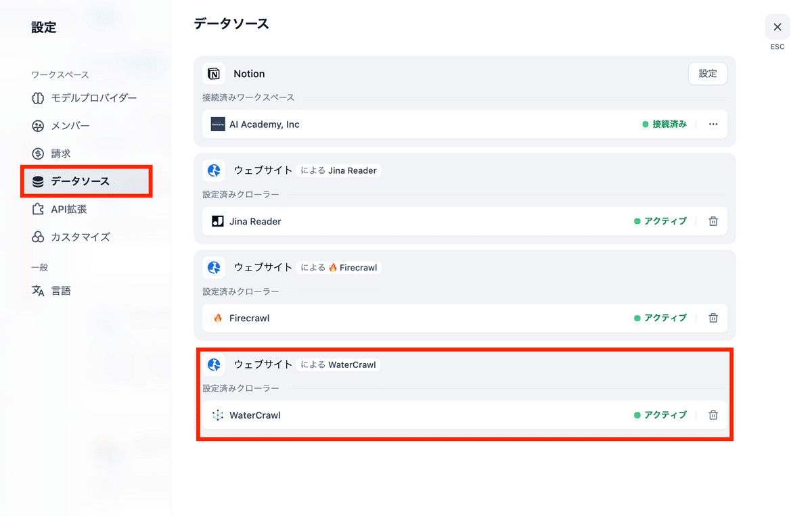Click the WaterCrawl crawler icon
812x516 pixels.
click(x=218, y=415)
